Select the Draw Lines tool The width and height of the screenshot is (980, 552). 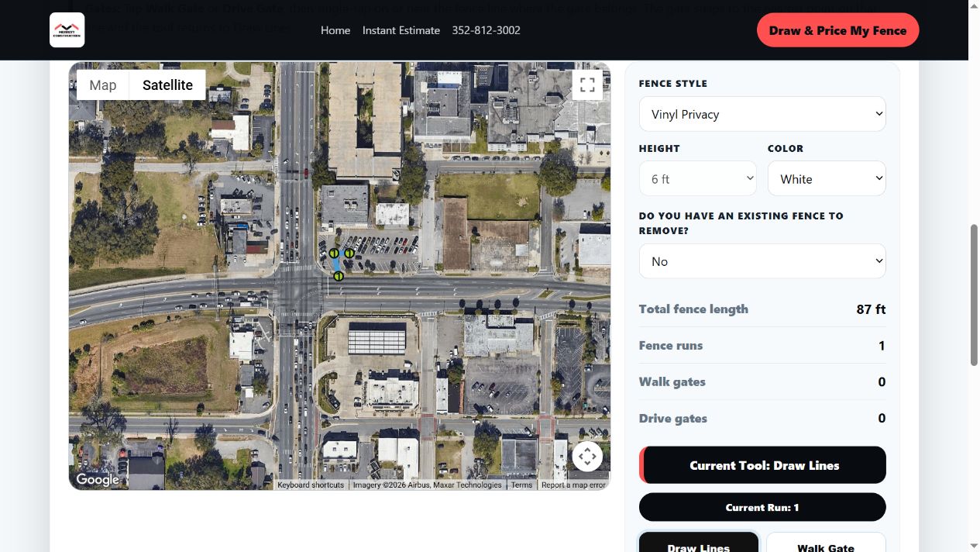coord(699,543)
